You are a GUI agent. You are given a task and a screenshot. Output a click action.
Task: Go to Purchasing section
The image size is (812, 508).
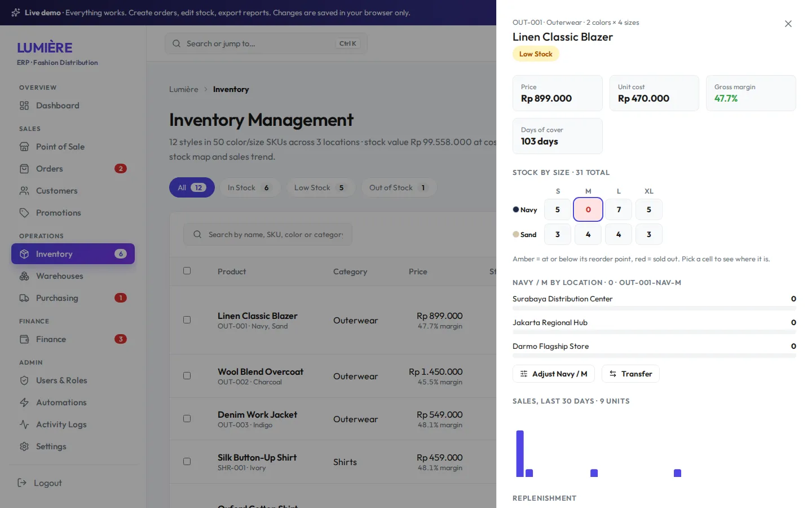coord(73,298)
